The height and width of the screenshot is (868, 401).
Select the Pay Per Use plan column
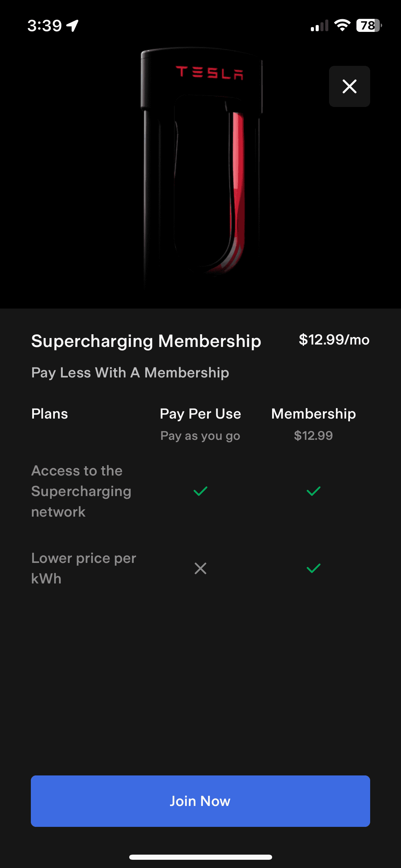pyautogui.click(x=200, y=414)
